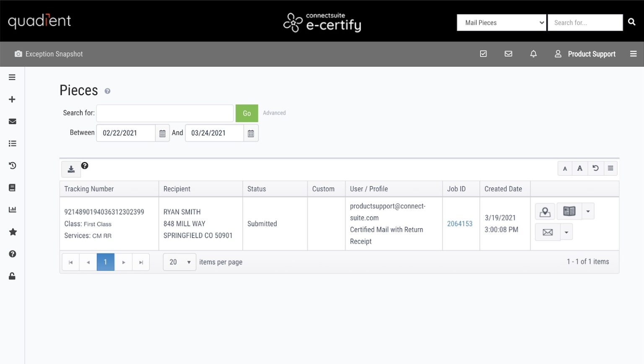Open the Between start date calendar picker

click(x=163, y=133)
